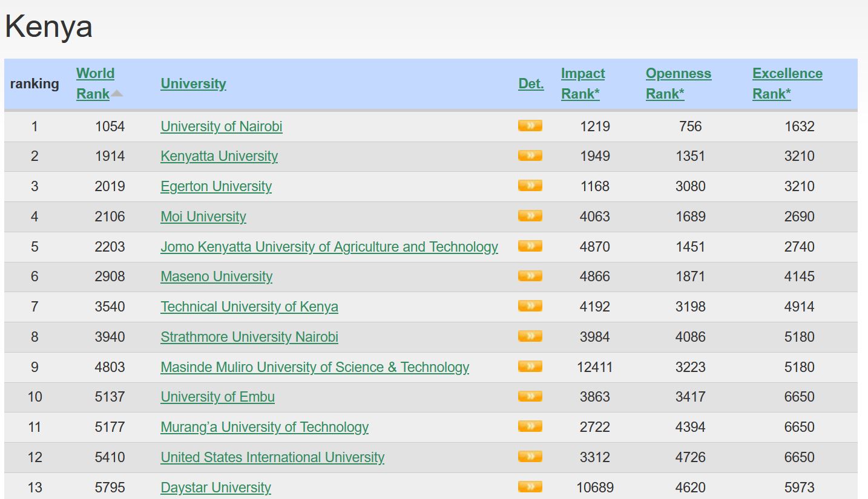Select world rank value 1054
This screenshot has width=868, height=499.
click(x=110, y=126)
